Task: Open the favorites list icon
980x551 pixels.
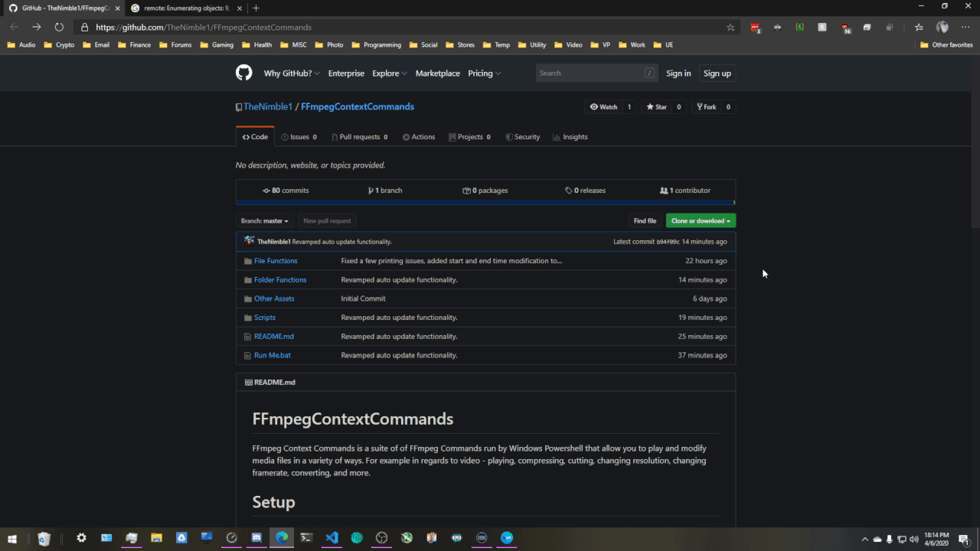Action: point(919,27)
